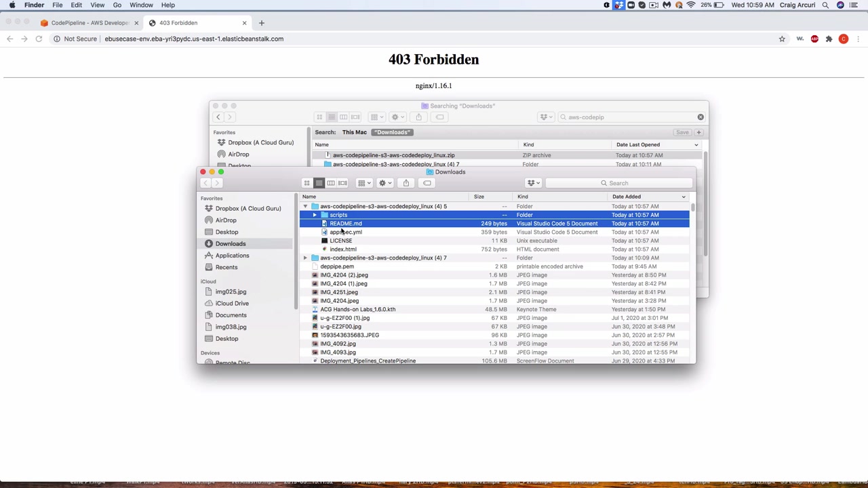This screenshot has height=488, width=868.
Task: Open the File menu
Action: click(58, 5)
